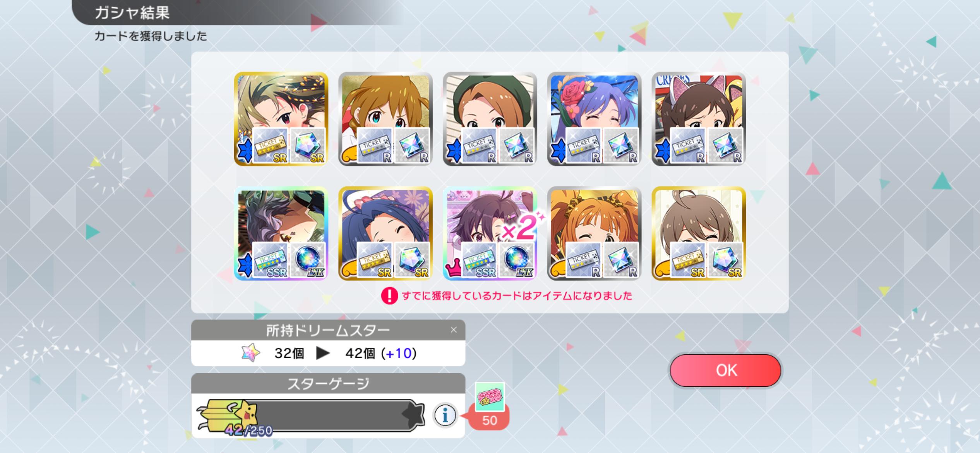980x453 pixels.
Task: Select the green beret girl card
Action: 490,119
